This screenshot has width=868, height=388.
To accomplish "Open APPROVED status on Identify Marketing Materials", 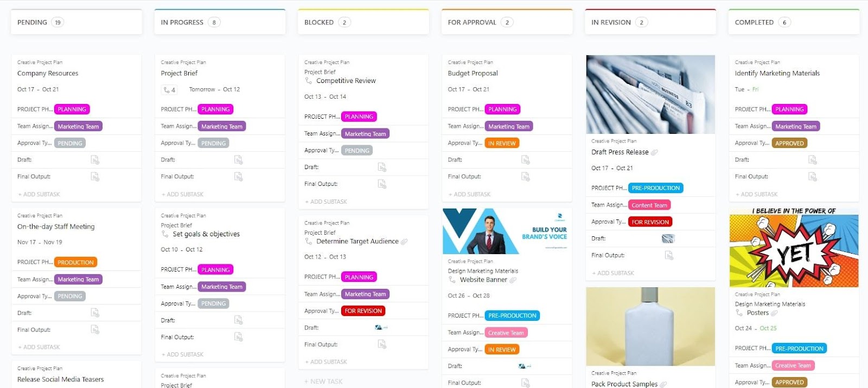I will (x=789, y=144).
